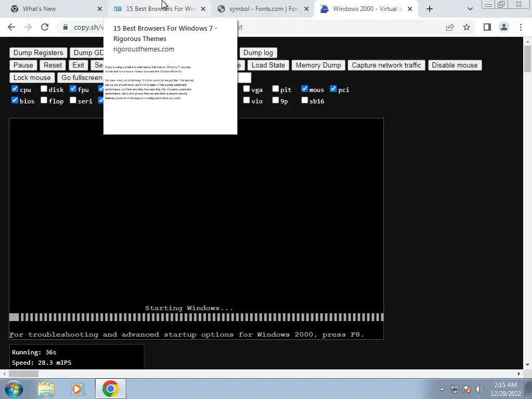Launch Windows Media Player from taskbar
This screenshot has width=532, height=399.
click(x=77, y=389)
